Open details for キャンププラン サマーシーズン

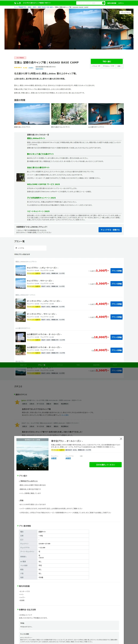pyautogui.click(x=117, y=284)
